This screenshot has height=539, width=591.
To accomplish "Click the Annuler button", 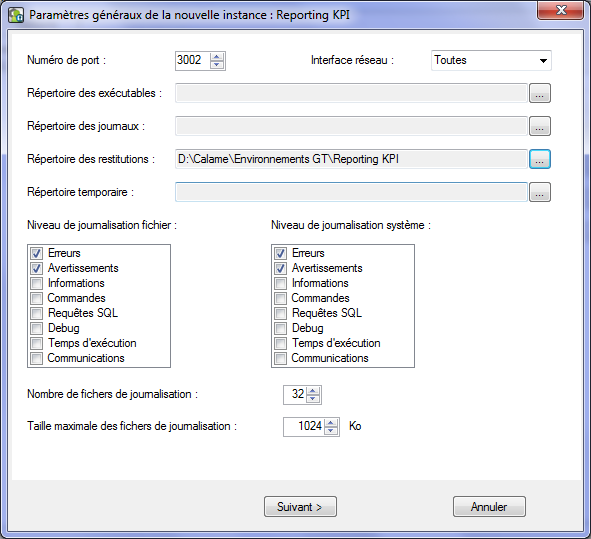I will click(x=489, y=507).
